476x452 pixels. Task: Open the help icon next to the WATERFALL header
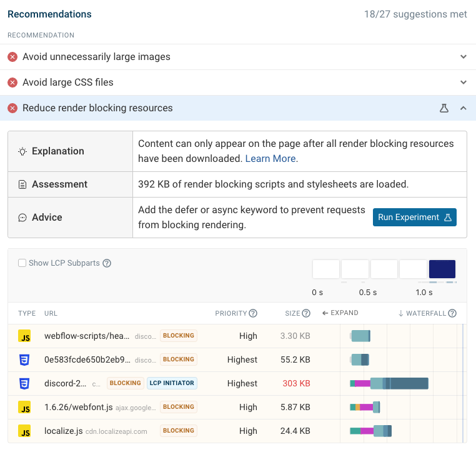tap(452, 313)
